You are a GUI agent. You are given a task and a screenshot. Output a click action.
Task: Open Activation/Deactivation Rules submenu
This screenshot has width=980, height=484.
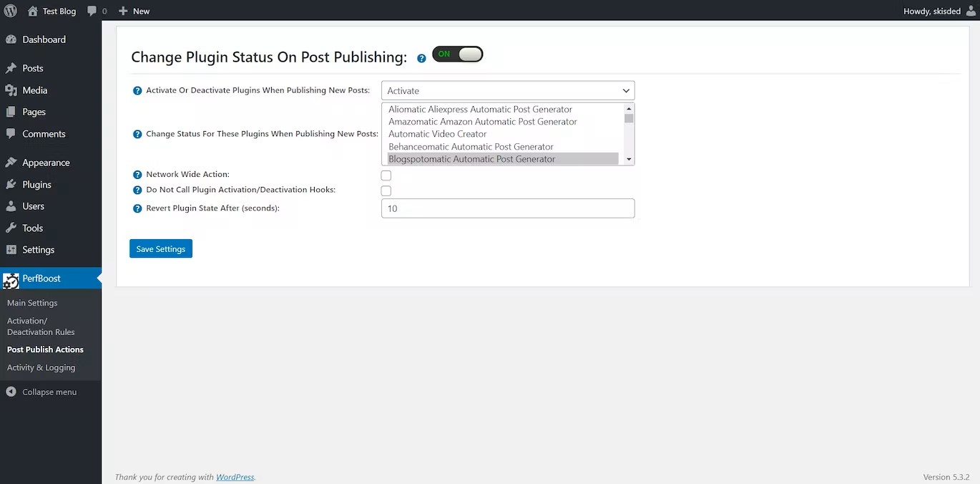click(x=41, y=326)
